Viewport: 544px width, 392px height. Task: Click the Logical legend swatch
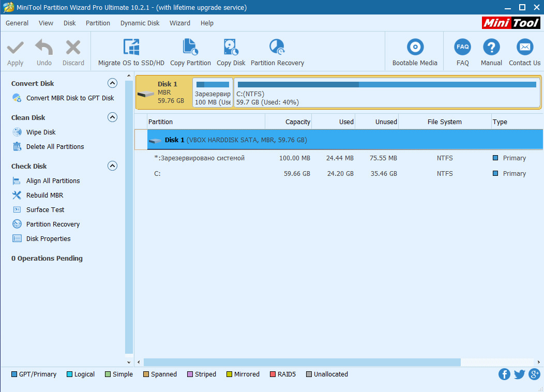click(69, 374)
